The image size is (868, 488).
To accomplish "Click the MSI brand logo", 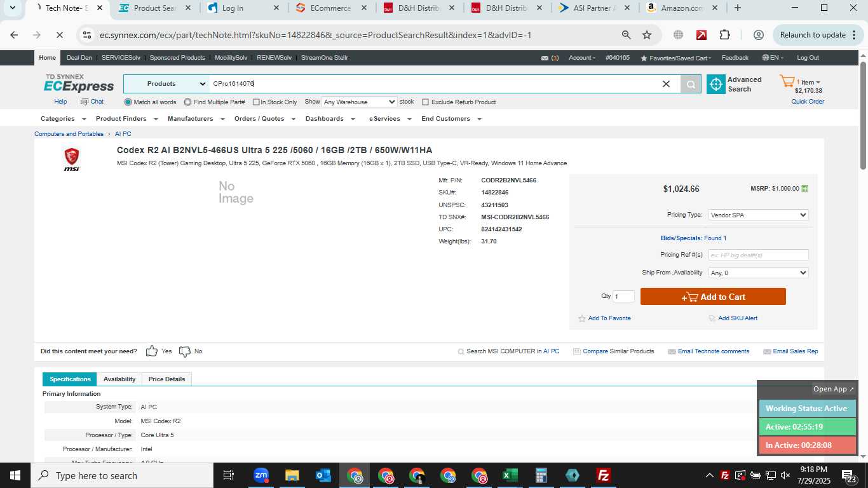I will tap(72, 159).
